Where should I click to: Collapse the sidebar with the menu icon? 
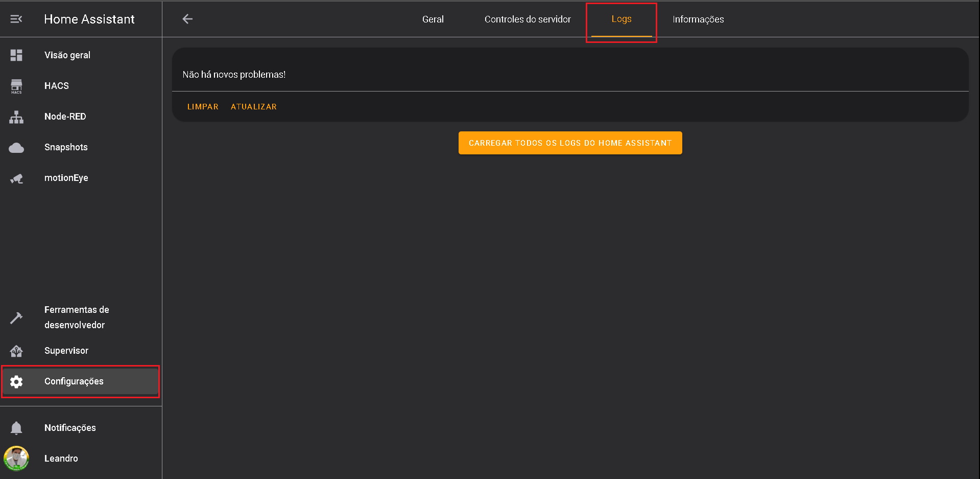[16, 19]
